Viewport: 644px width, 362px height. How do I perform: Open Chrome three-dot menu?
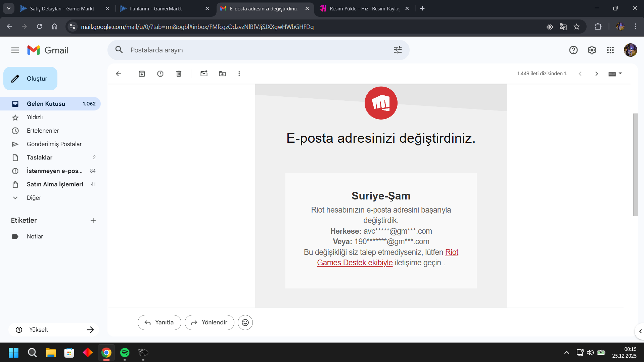[635, 27]
